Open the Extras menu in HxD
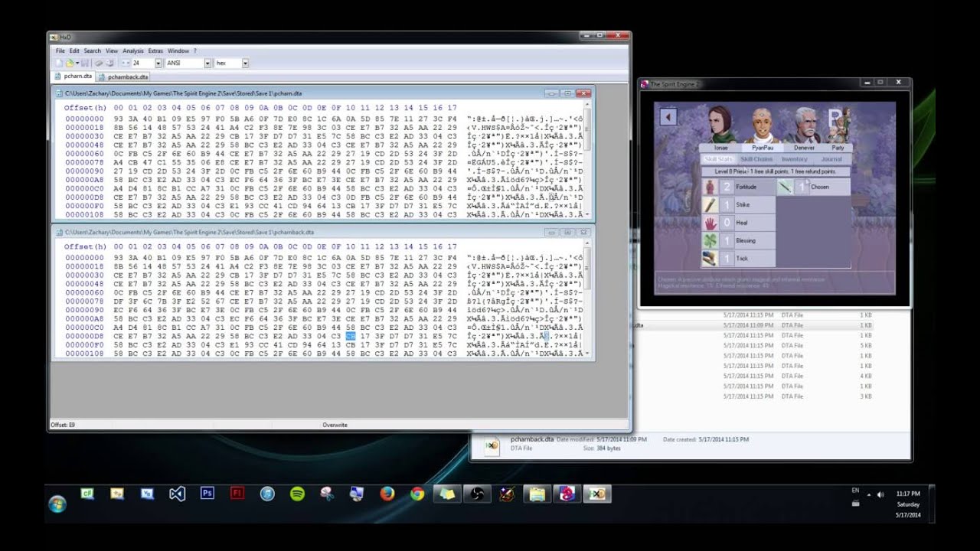The height and width of the screenshot is (551, 980). [155, 51]
